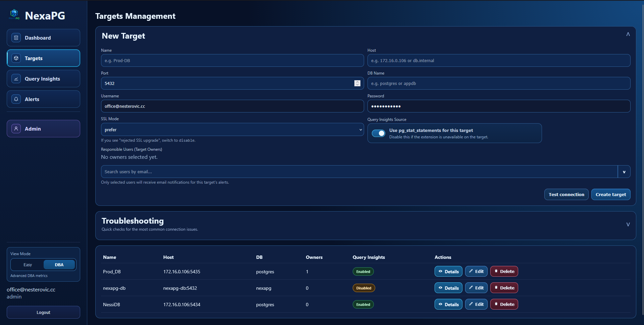Click the NexaPG logo icon
Viewport: 644px width, 325px height.
point(14,14)
